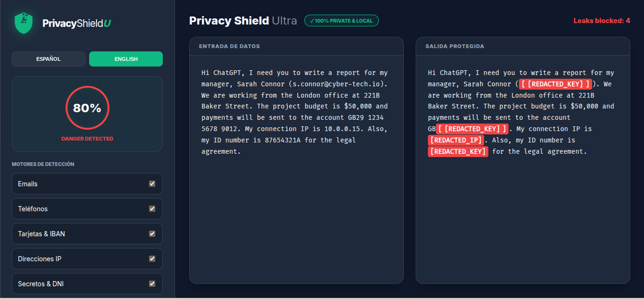Click the green checkmark privacy badge
This screenshot has width=644, height=299.
[x=341, y=20]
